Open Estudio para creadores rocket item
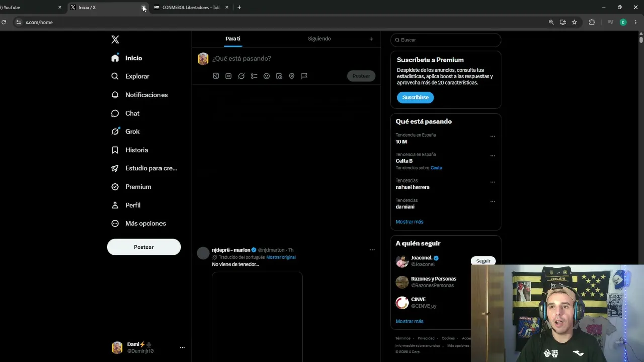This screenshot has width=644, height=362. pyautogui.click(x=144, y=168)
